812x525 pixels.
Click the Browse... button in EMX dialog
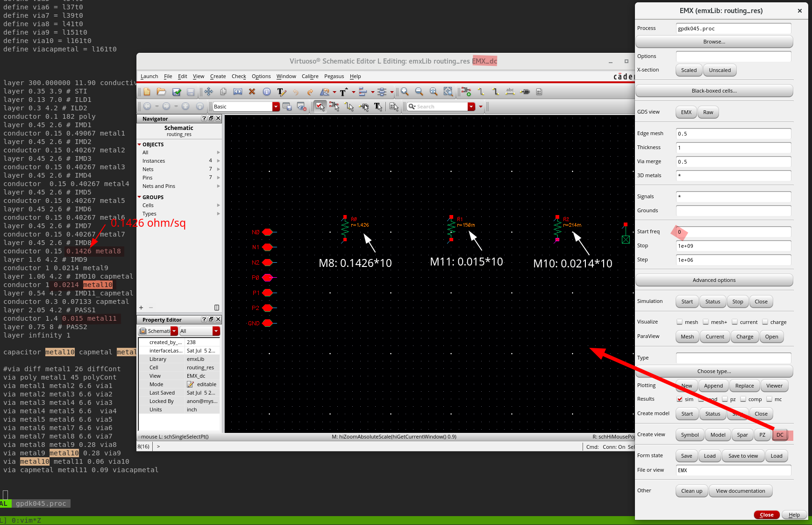coord(714,42)
